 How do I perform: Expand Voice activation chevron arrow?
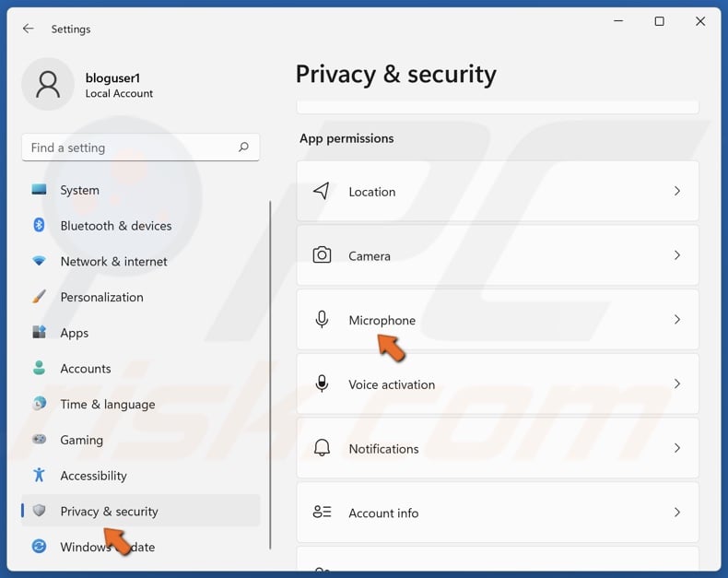pyautogui.click(x=677, y=383)
